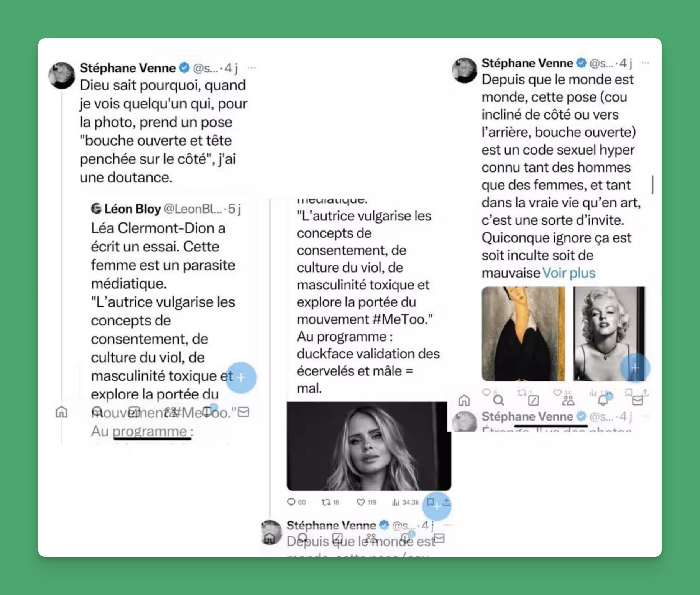Image resolution: width=700 pixels, height=595 pixels.
Task: Open Stéphane Venne's profile name above "Dieu sait pourquoi"
Action: [128, 68]
